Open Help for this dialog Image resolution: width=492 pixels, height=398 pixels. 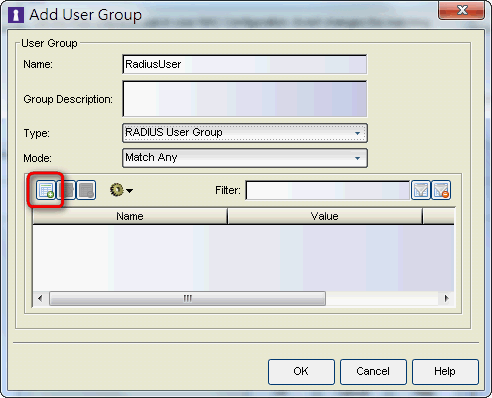pos(445,372)
